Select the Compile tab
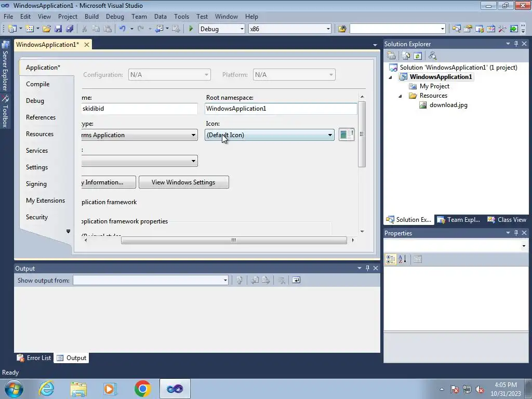The height and width of the screenshot is (399, 532). point(37,84)
